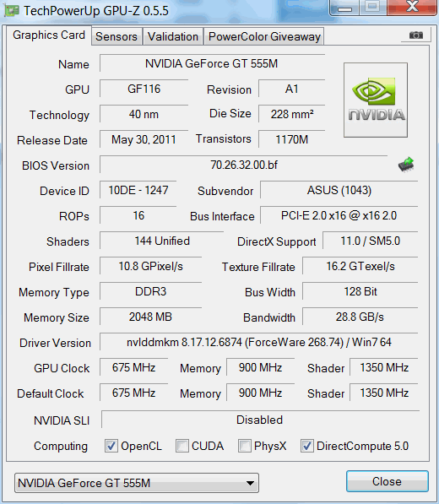The image size is (439, 504).
Task: Click the BIOS Version field
Action: (x=244, y=165)
